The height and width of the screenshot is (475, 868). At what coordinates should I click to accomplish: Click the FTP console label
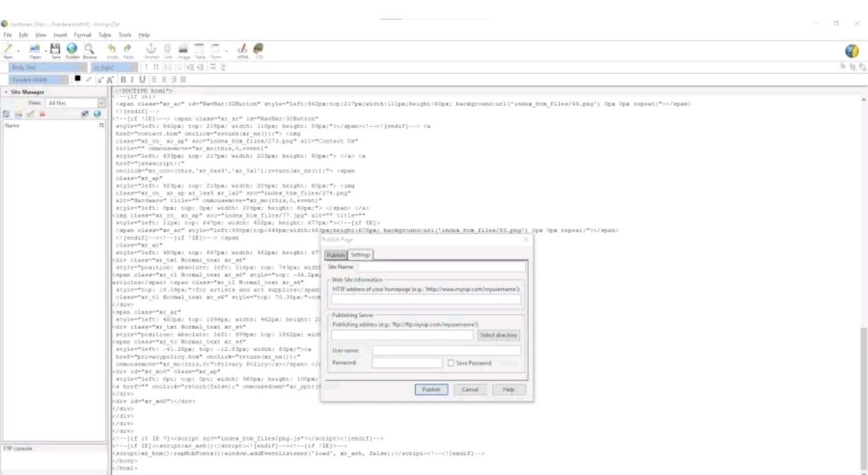click(17, 448)
